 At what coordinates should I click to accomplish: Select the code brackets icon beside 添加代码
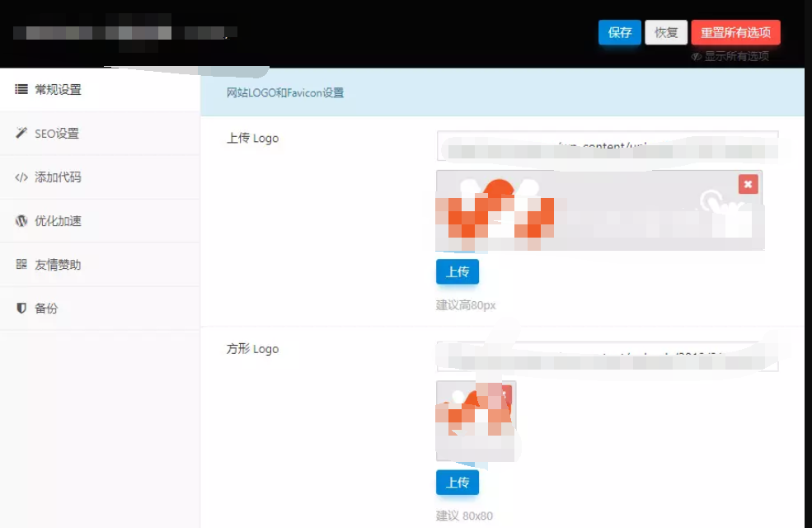pyautogui.click(x=21, y=177)
